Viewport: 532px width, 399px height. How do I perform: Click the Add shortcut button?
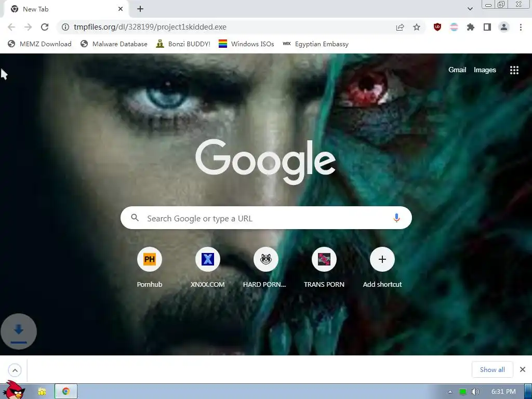(382, 268)
